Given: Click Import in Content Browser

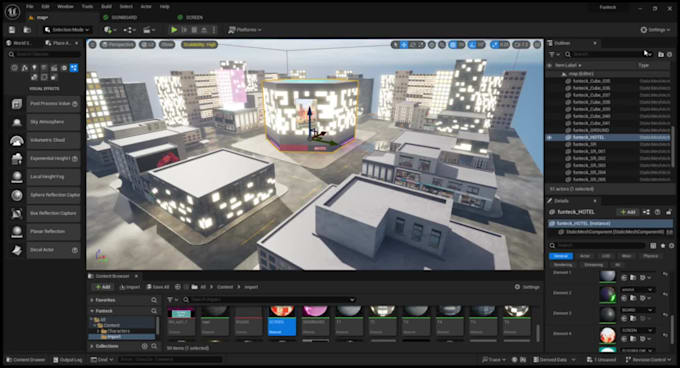Looking at the screenshot, I should click(130, 287).
